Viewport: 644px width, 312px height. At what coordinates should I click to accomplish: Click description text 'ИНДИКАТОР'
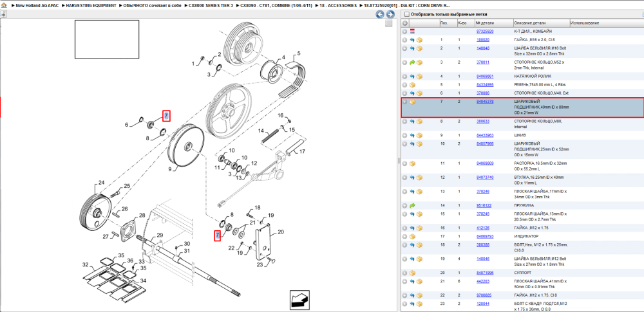pos(526,237)
